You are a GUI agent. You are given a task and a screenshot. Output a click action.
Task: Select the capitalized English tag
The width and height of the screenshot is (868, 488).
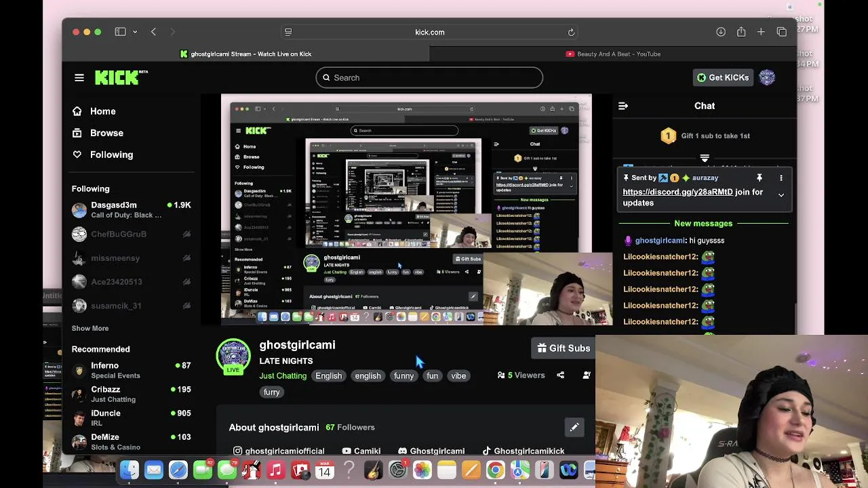pyautogui.click(x=329, y=375)
